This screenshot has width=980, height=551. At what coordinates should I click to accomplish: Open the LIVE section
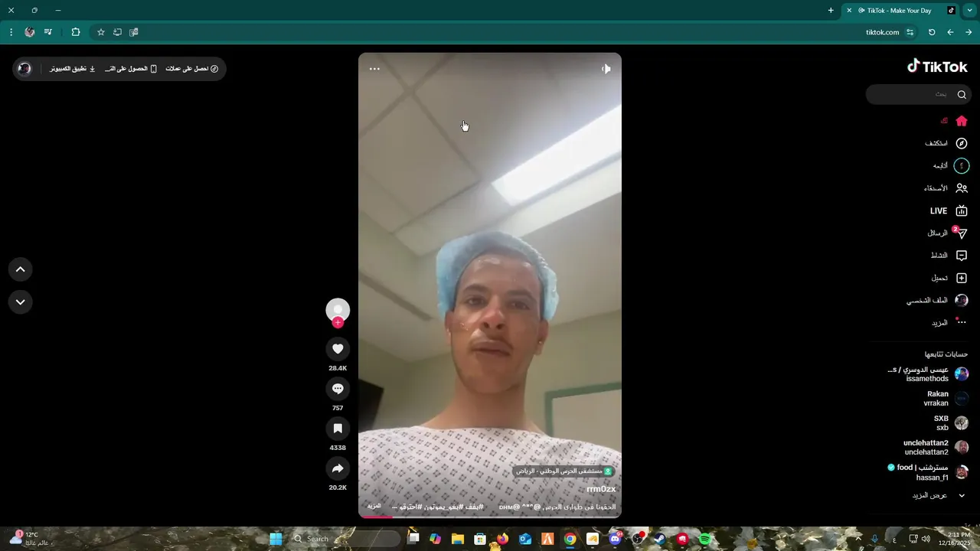click(949, 210)
